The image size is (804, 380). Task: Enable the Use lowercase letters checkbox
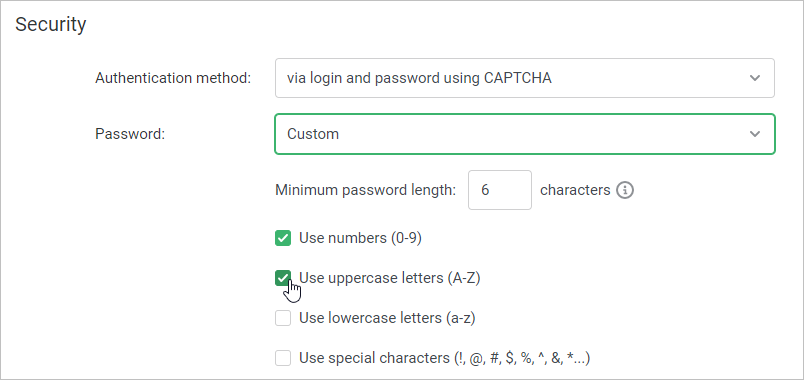283,318
